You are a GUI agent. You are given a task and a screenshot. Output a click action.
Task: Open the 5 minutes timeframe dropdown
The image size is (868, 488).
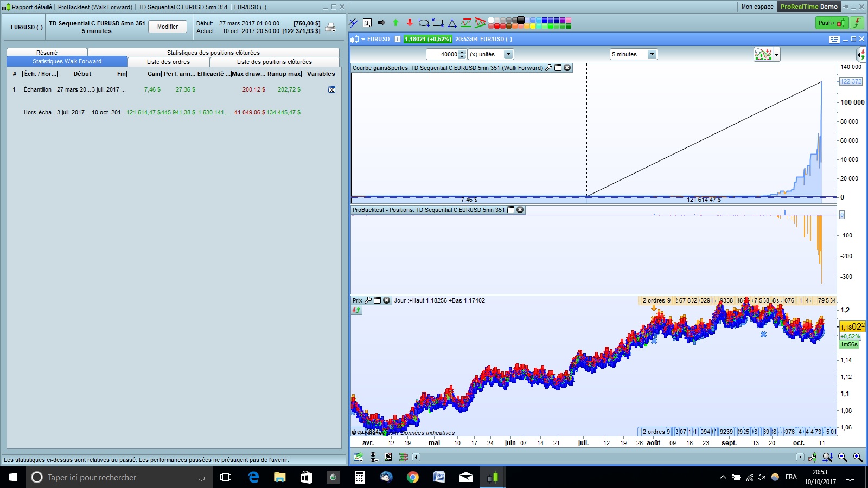pos(652,54)
